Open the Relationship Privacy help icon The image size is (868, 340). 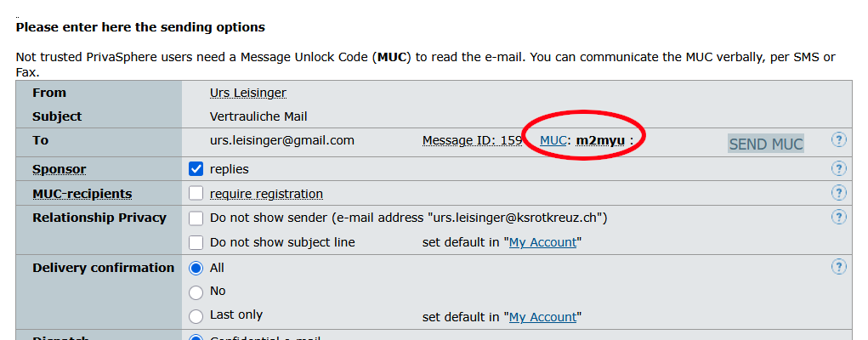click(x=839, y=218)
